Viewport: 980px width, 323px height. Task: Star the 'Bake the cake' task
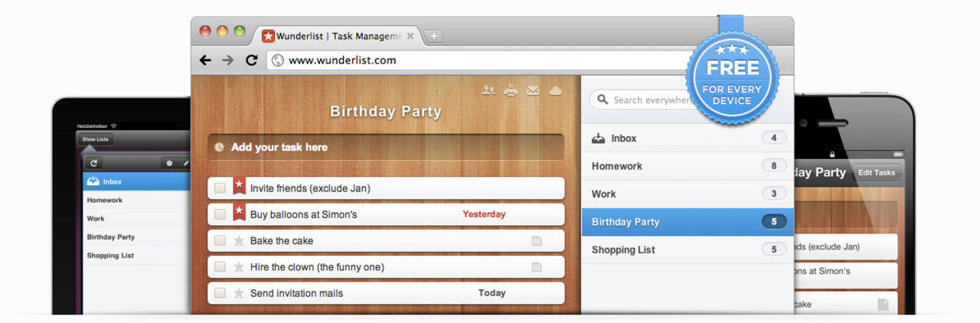tap(239, 241)
